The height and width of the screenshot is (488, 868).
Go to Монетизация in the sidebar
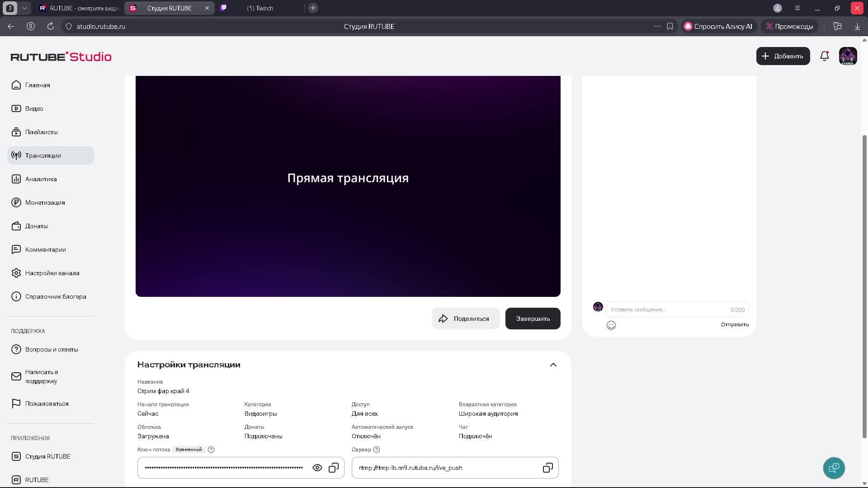click(45, 202)
